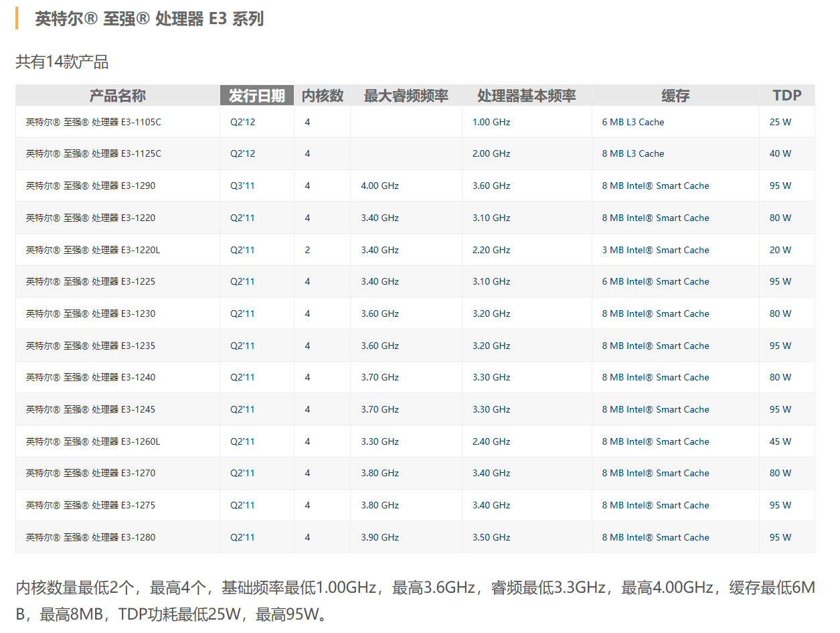Click the TDP column header
This screenshot has height=633, width=840.
tap(786, 96)
